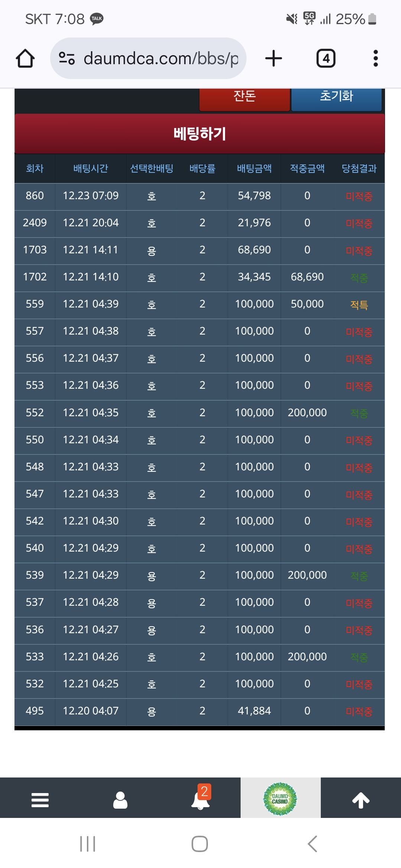Open the site settings icon in address bar
The image size is (401, 868).
pyautogui.click(x=67, y=58)
